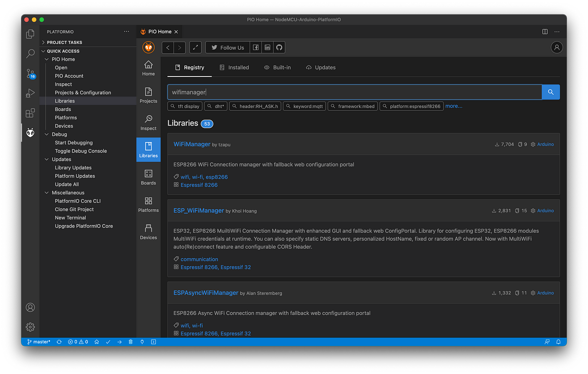Viewport: 588px width, 374px height.
Task: Open the Accounts icon in activity bar
Action: pos(30,307)
